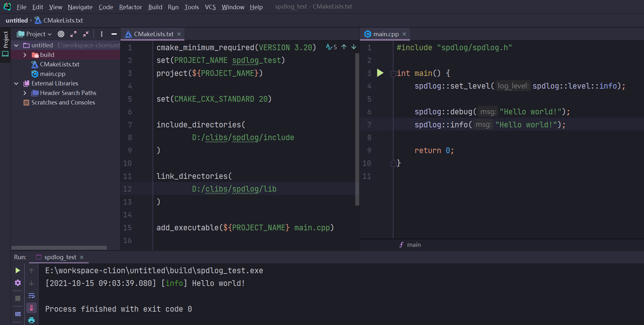Click CMakeLists.txt breadcrumb in navigation bar
This screenshot has width=644, height=325.
click(63, 20)
